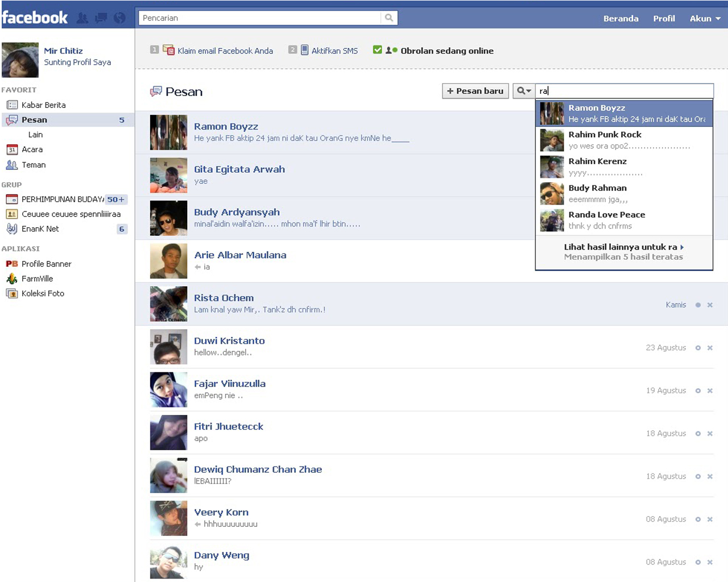The image size is (728, 582).
Task: Click the Klaim email envelope icon
Action: (x=168, y=50)
